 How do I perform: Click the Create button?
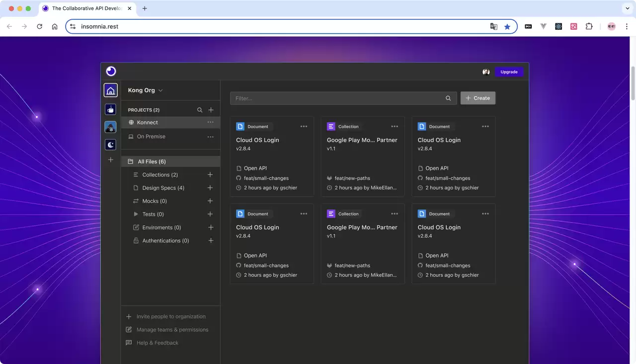click(478, 98)
